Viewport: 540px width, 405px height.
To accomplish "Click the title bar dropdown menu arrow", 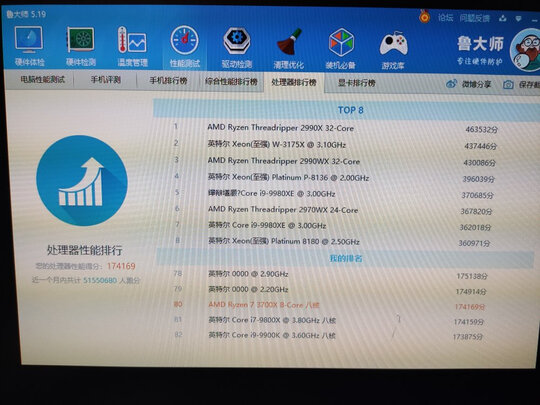I will click(518, 18).
